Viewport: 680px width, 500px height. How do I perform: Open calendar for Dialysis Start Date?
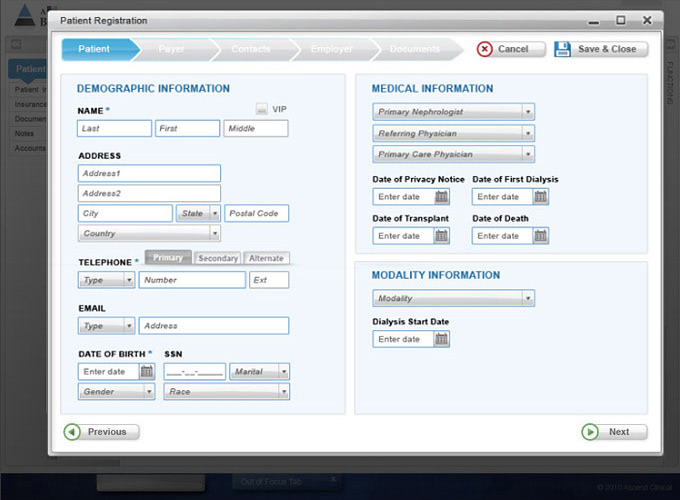[441, 339]
